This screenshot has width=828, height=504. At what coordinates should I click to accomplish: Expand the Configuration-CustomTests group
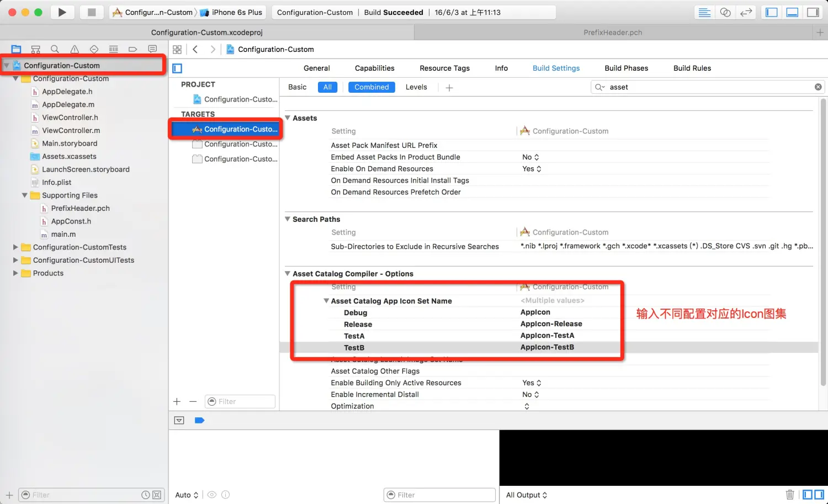click(15, 247)
